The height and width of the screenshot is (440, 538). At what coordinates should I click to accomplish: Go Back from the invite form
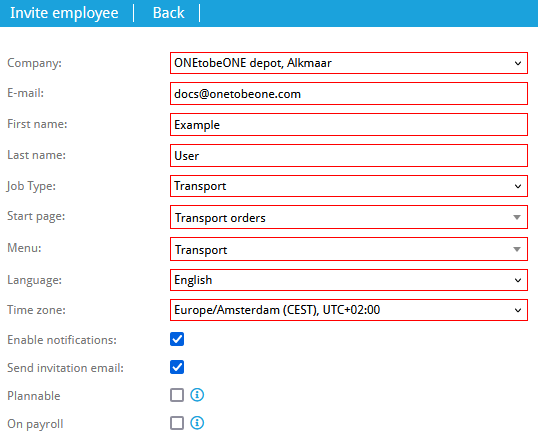(168, 13)
